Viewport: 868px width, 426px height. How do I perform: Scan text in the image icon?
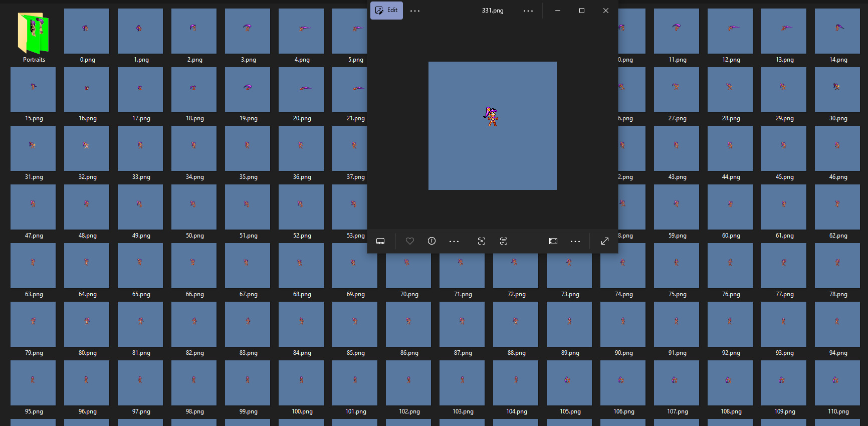click(x=504, y=241)
